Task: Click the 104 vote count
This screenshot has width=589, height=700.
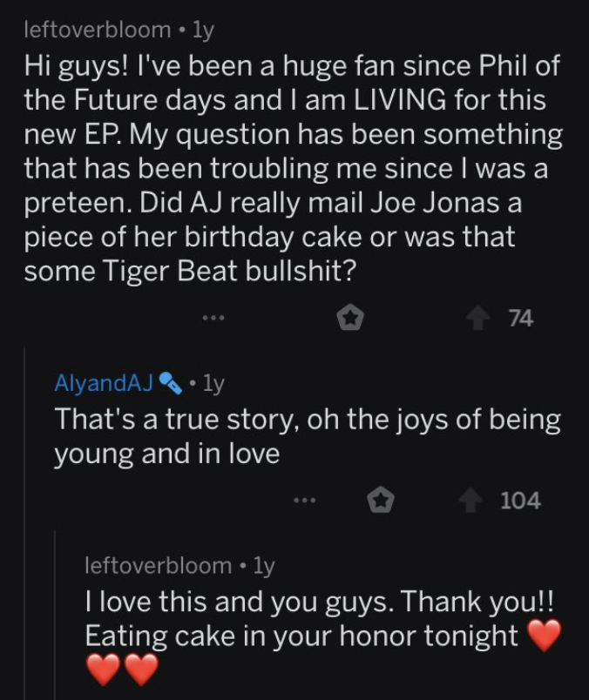Action: 521,501
